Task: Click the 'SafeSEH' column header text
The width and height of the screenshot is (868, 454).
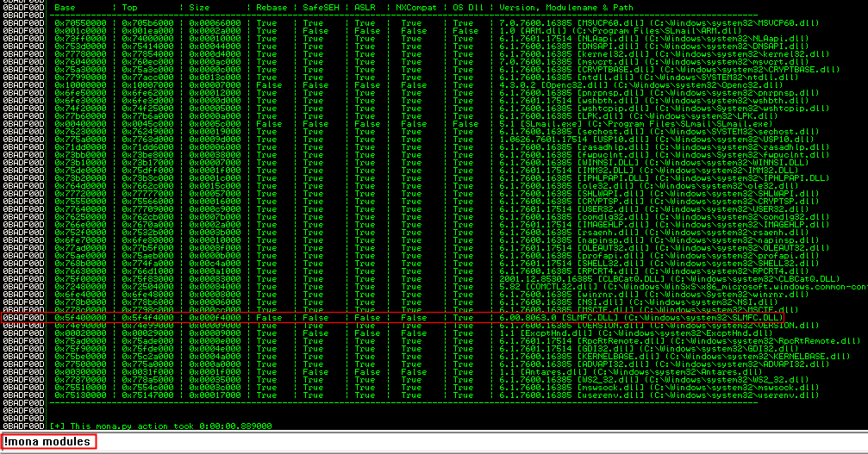Action: (321, 8)
